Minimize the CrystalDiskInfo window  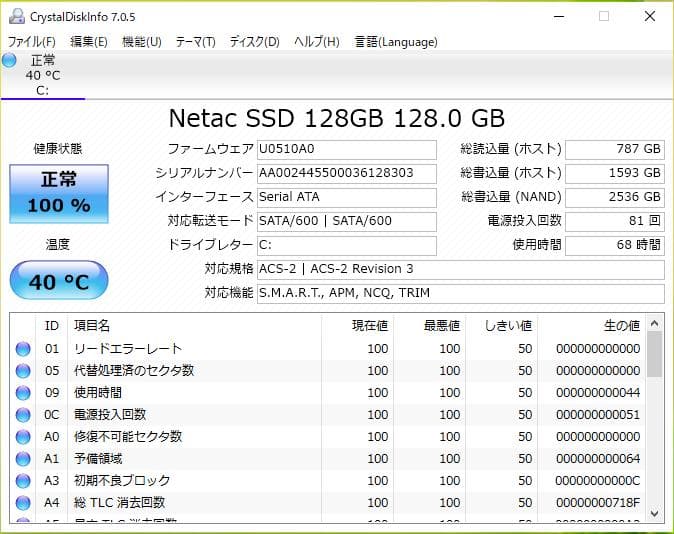coord(559,17)
